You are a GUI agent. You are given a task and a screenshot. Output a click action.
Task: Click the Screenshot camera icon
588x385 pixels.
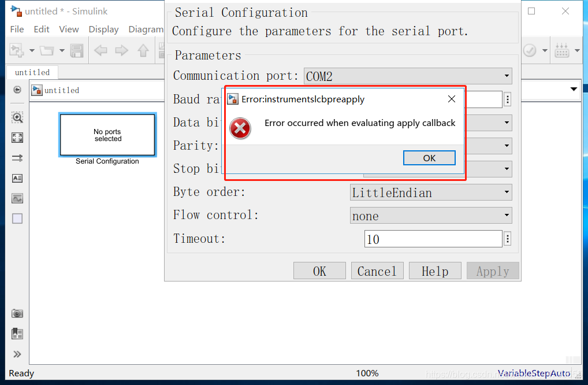(17, 313)
